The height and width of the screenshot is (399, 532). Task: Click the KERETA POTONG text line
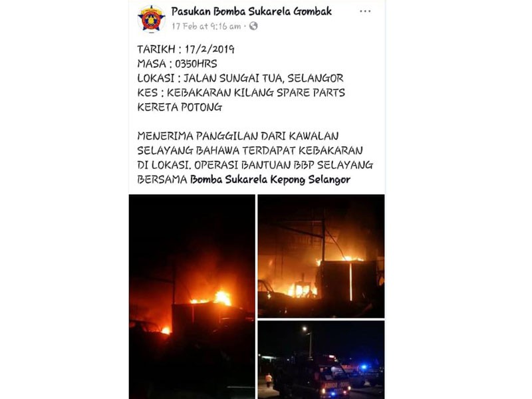point(180,107)
